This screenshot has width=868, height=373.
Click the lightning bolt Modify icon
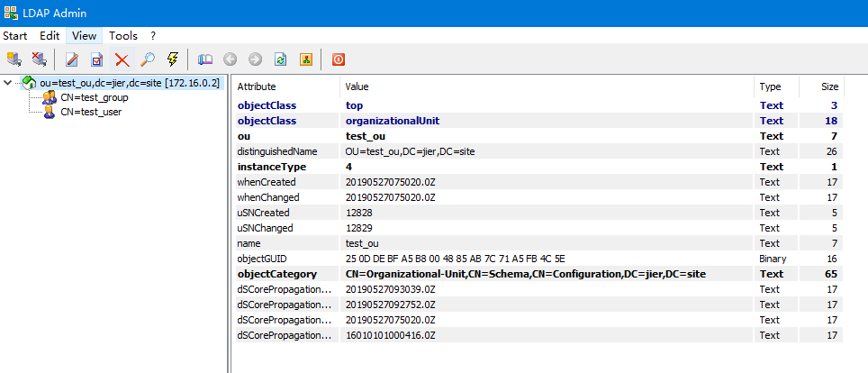pos(173,59)
